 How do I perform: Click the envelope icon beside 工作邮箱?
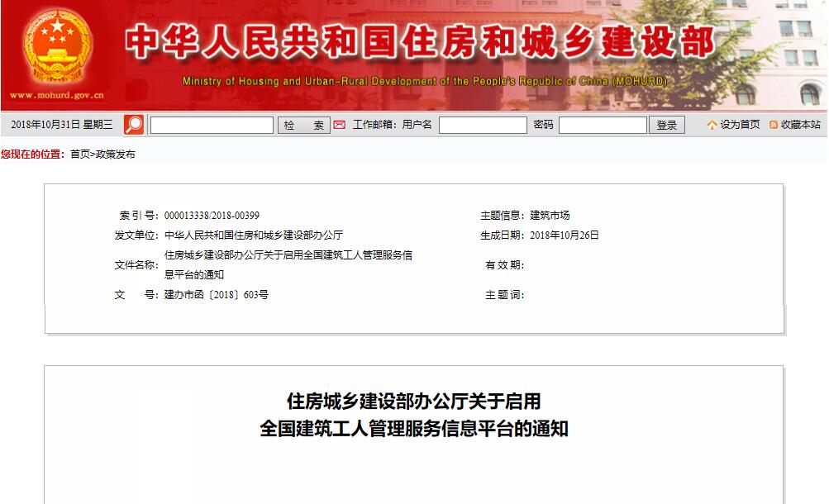(x=340, y=125)
